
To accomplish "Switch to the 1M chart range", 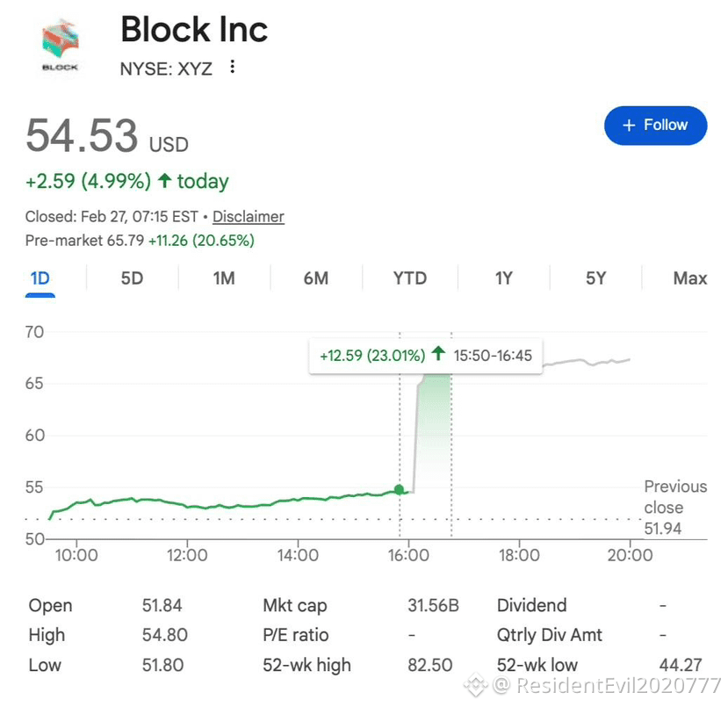I will tap(224, 278).
